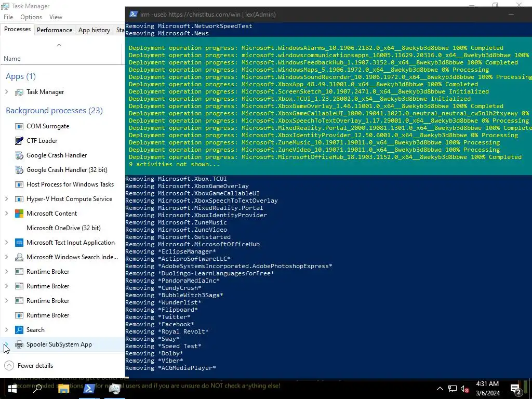
Task: Expand the Search process group
Action: point(6,330)
